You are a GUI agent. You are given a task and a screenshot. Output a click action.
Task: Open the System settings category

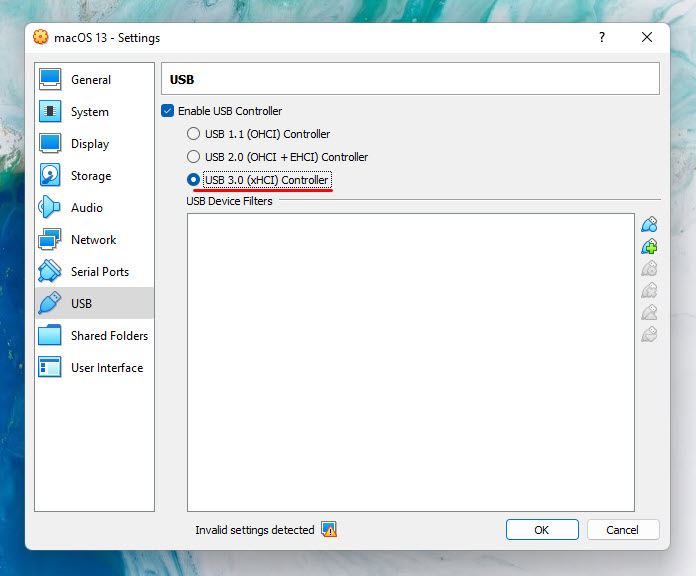pos(94,112)
